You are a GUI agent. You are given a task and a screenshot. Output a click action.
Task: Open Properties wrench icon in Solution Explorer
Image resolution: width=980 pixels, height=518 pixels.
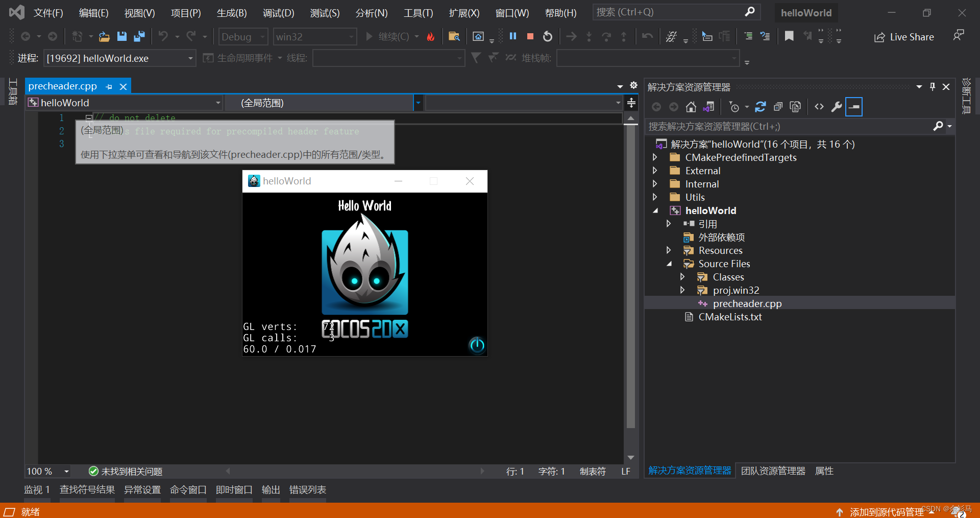pos(837,107)
